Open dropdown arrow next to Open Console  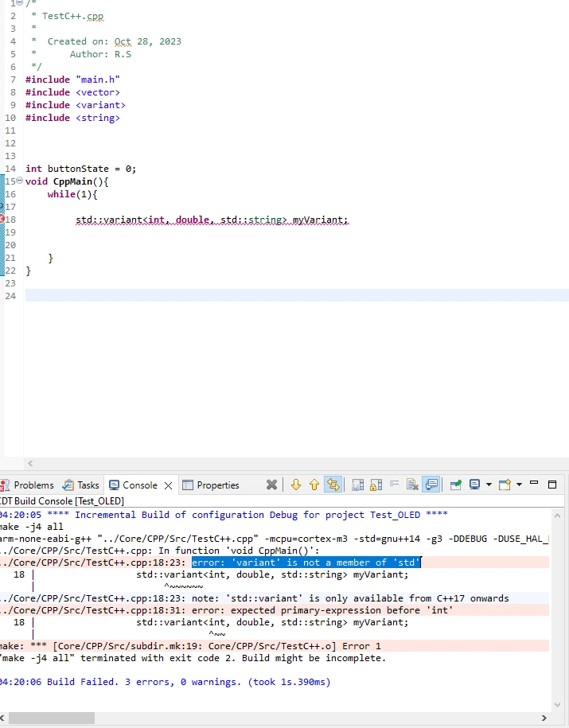click(x=520, y=485)
